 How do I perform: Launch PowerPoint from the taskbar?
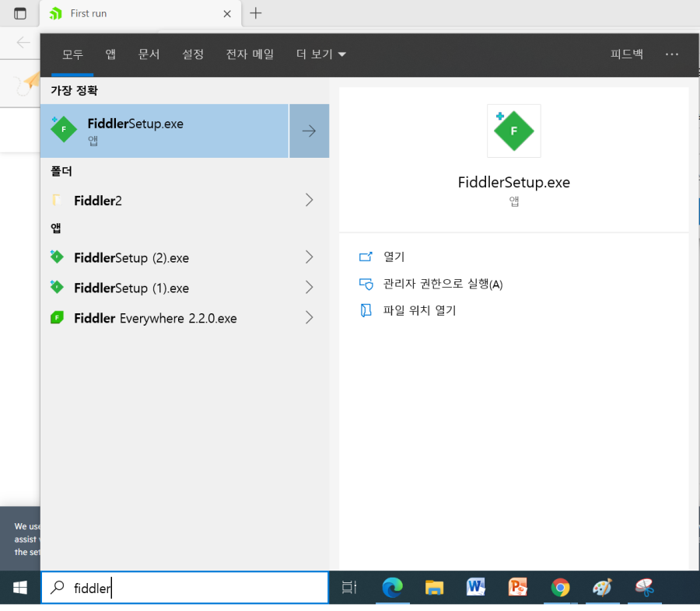click(518, 588)
